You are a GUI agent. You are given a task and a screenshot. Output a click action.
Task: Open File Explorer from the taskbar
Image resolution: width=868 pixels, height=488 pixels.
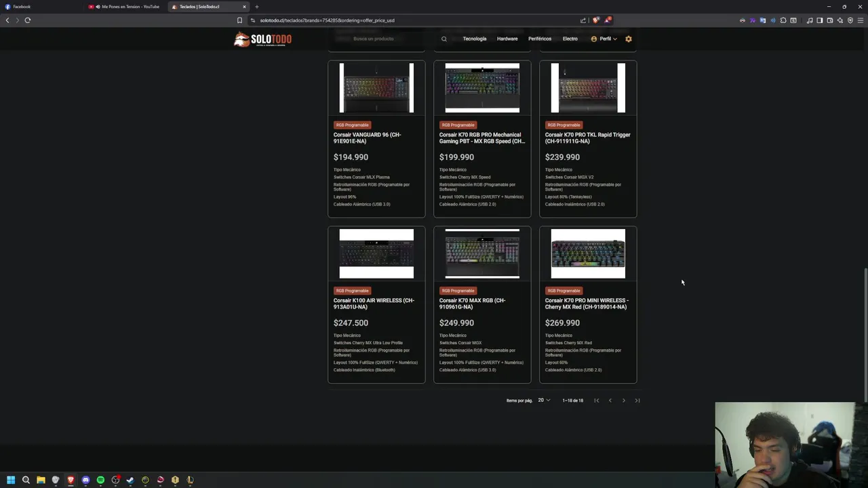click(x=41, y=480)
